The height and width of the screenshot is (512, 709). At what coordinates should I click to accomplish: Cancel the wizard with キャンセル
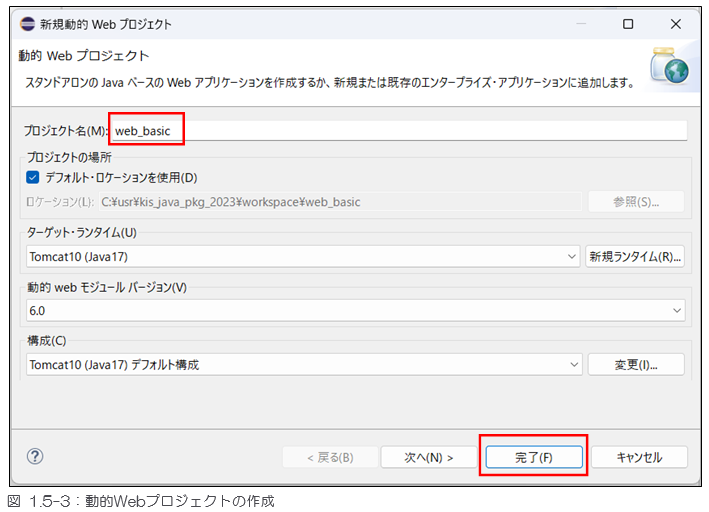pos(639,457)
